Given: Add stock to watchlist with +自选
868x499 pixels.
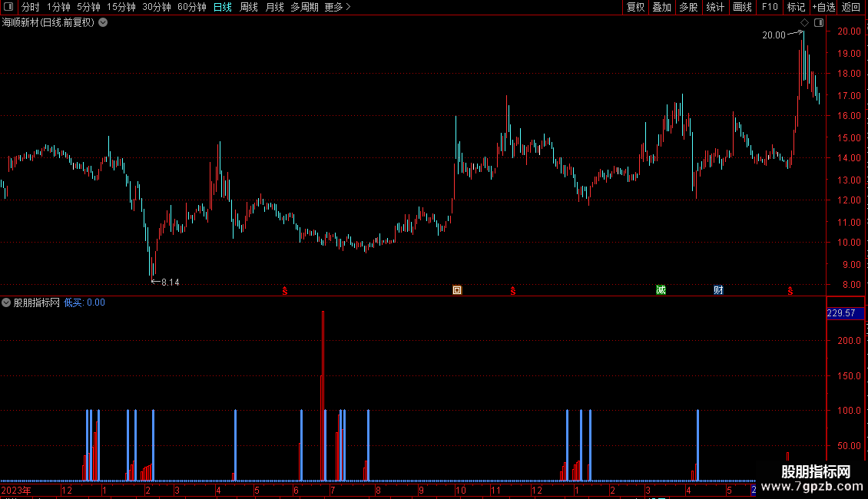Looking at the screenshot, I should coord(823,7).
